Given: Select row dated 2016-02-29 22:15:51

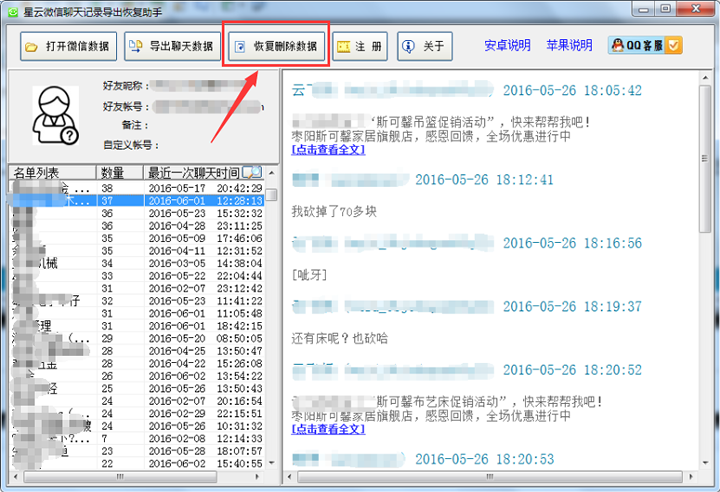Looking at the screenshot, I should (137, 413).
